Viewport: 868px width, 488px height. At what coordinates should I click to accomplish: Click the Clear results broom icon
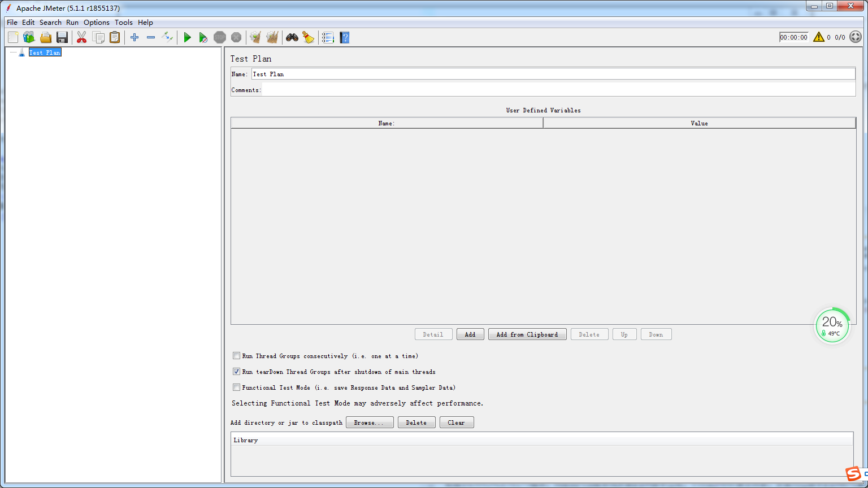coord(255,37)
